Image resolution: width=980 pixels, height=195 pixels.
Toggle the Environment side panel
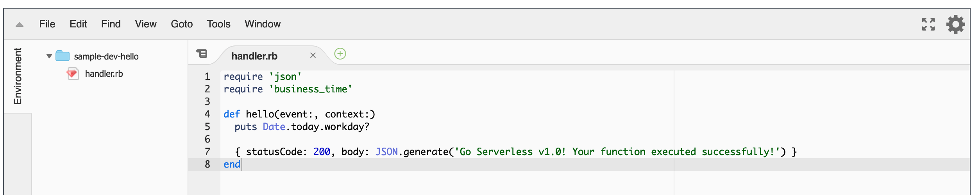pyautogui.click(x=18, y=76)
